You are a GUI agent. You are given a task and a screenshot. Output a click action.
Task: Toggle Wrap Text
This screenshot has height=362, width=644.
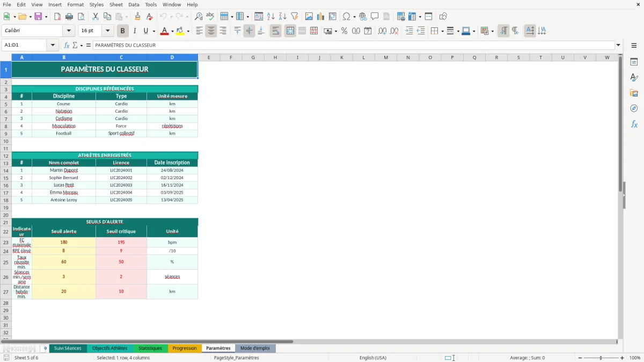276,31
